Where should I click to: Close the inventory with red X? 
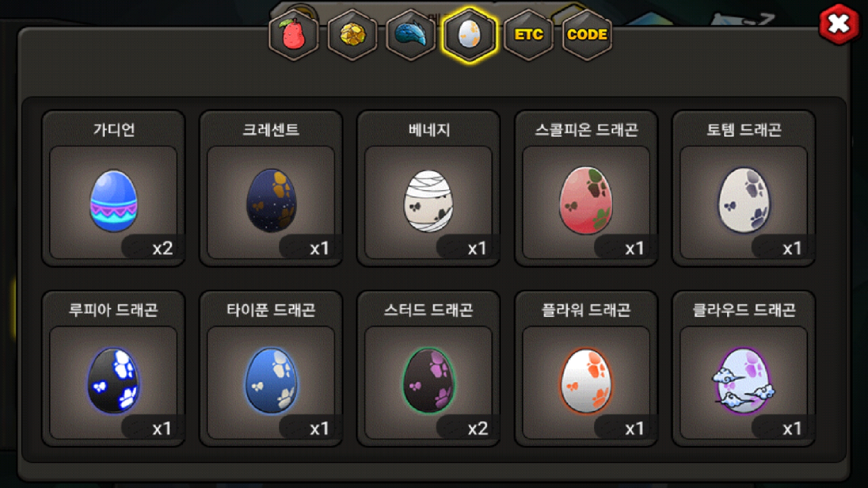pos(839,24)
